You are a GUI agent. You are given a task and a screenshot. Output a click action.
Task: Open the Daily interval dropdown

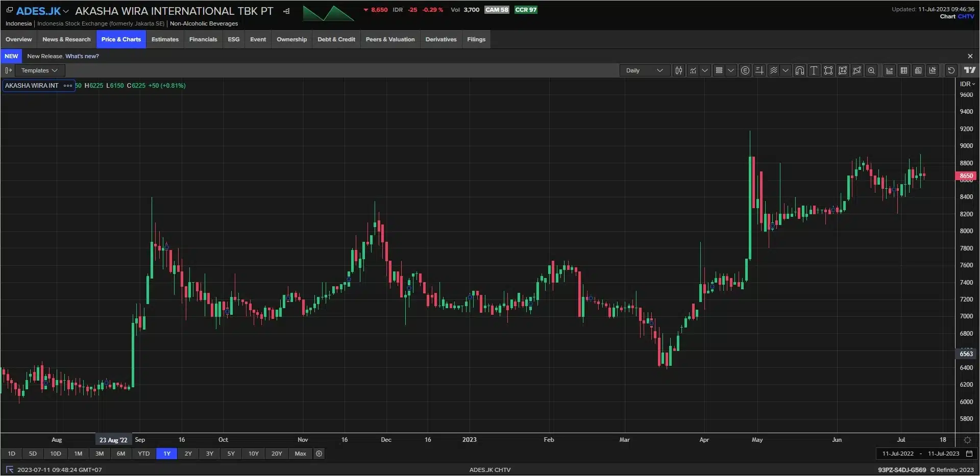(645, 70)
